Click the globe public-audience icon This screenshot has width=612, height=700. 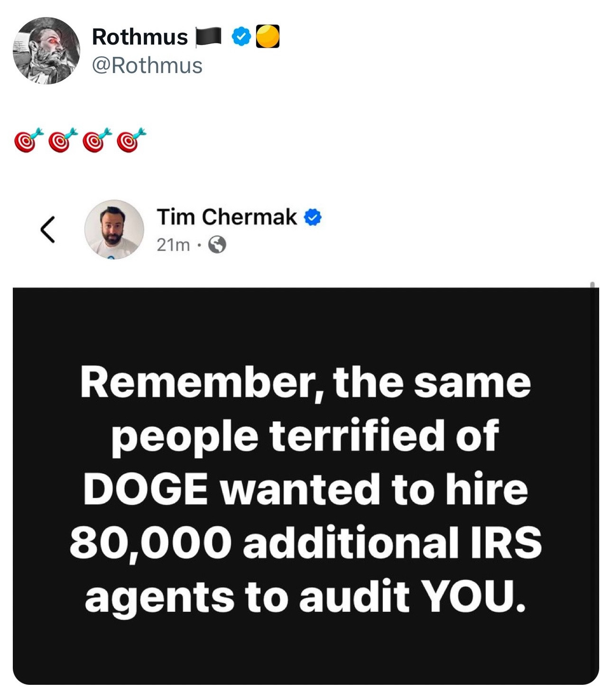[x=217, y=245]
